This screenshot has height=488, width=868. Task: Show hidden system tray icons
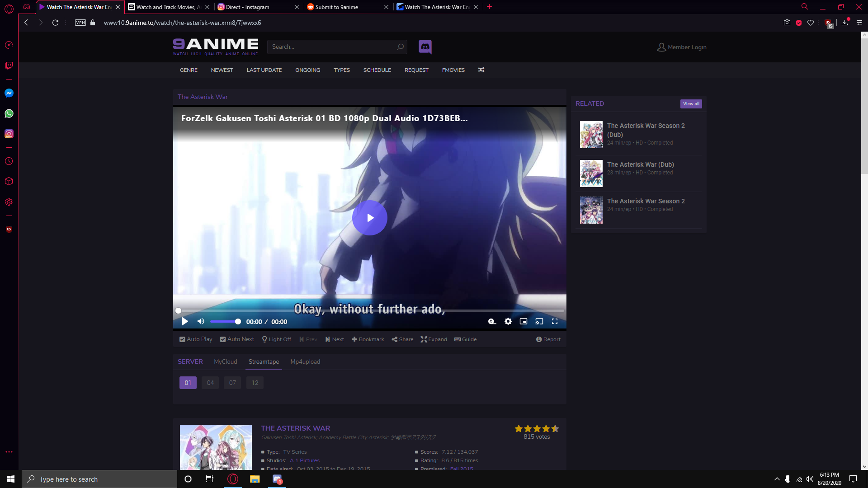coord(777,479)
